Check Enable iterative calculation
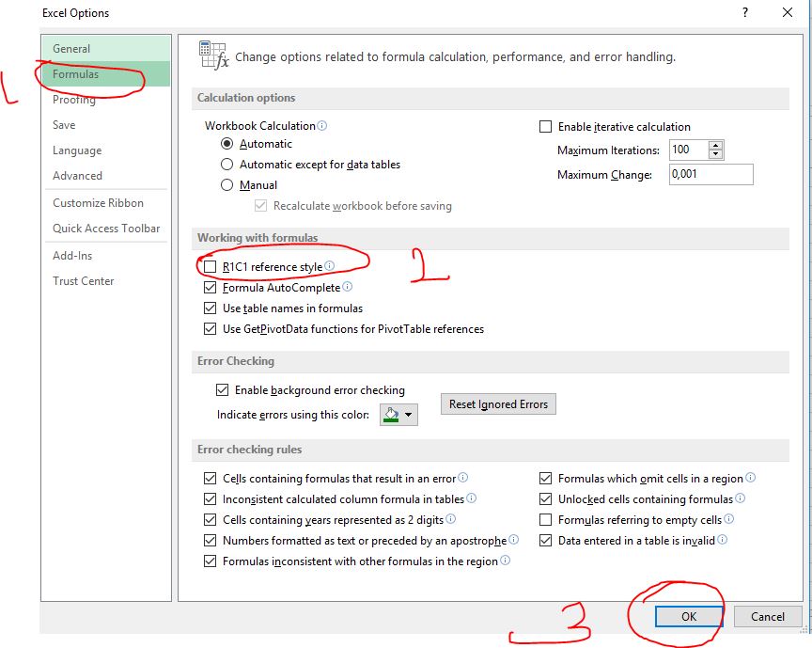Image resolution: width=812 pixels, height=648 pixels. pos(545,127)
